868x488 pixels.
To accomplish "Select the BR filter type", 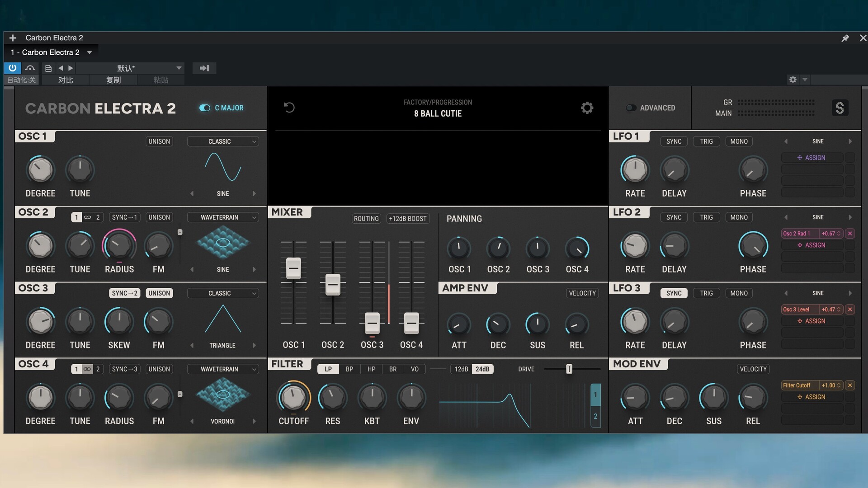I will coord(393,369).
